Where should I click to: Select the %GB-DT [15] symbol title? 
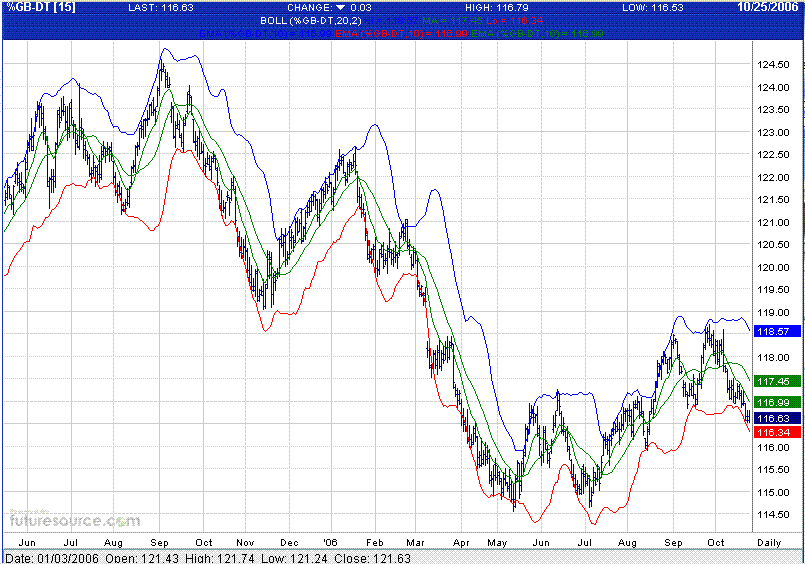[41, 7]
